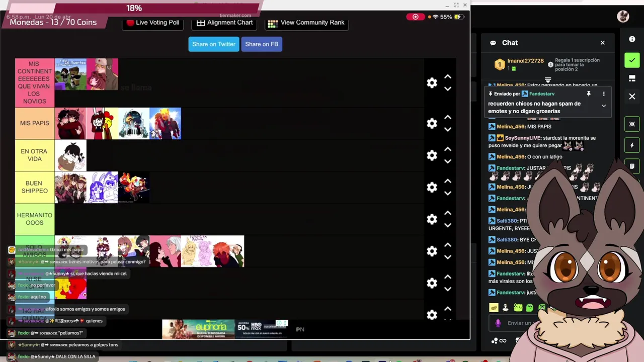Click the lightning bolt sidebar icon
Screen dimensions: 644x362
tap(632, 145)
